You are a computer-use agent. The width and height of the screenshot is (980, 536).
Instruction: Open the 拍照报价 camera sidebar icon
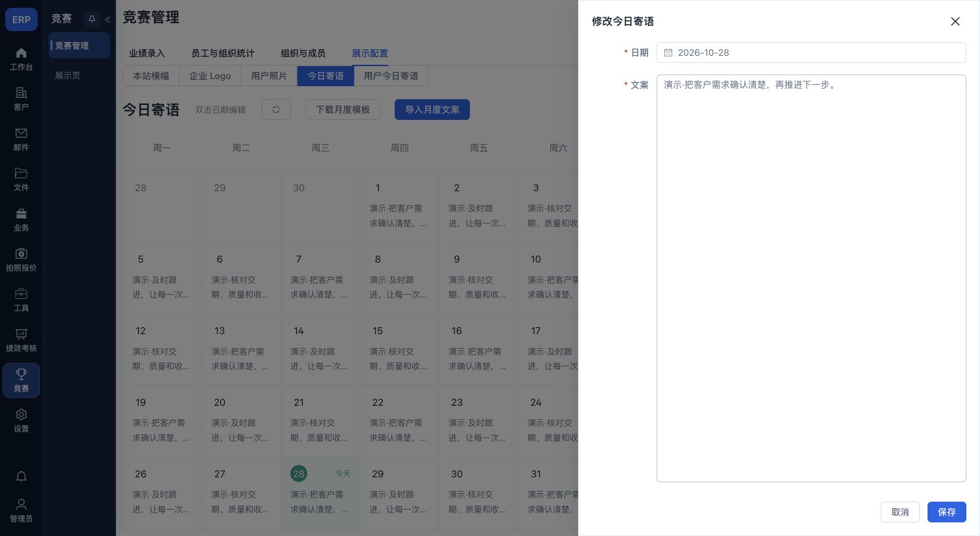coord(21,260)
